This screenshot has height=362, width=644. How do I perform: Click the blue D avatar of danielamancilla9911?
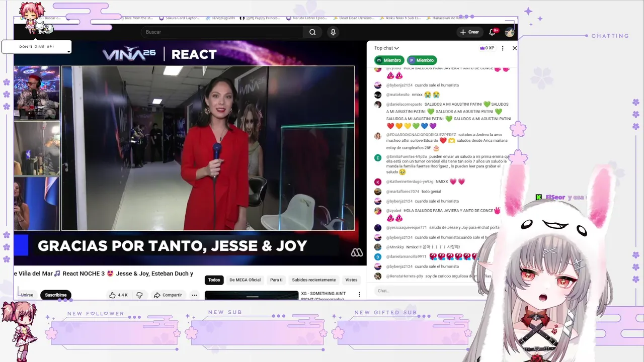point(378,257)
